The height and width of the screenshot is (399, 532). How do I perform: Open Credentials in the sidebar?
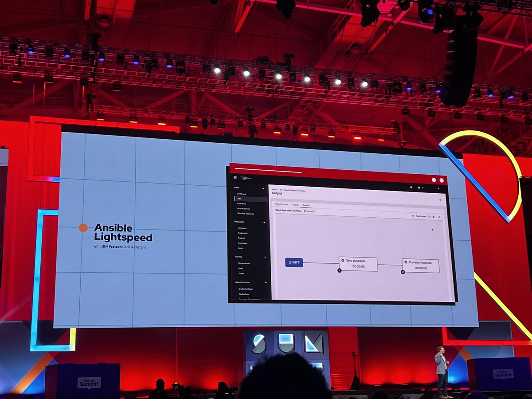(243, 233)
